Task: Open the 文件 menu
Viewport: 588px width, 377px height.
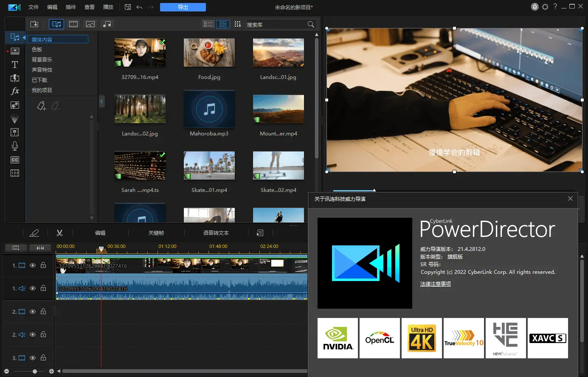Action: pos(34,7)
